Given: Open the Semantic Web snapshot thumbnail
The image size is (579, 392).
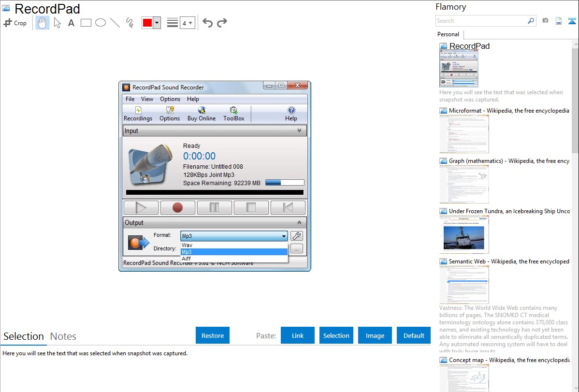Looking at the screenshot, I should [464, 284].
